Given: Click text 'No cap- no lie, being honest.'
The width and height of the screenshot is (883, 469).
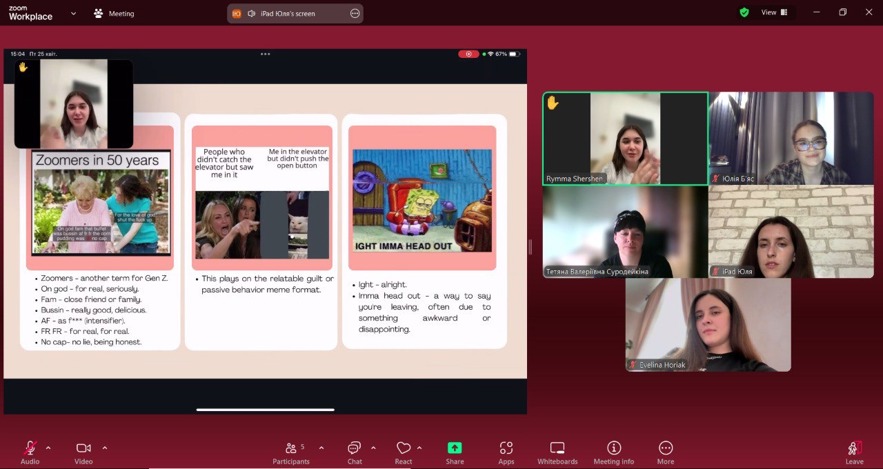Looking at the screenshot, I should coord(91,342).
